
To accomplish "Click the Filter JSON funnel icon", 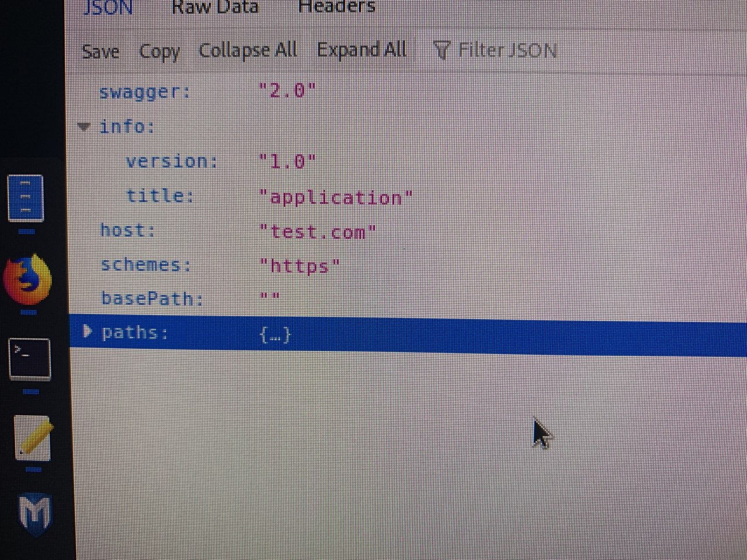I will click(x=442, y=51).
